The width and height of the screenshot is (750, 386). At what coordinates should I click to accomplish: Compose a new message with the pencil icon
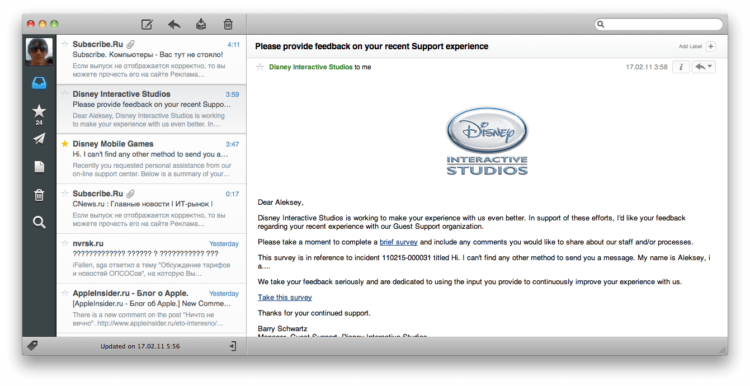tap(147, 24)
